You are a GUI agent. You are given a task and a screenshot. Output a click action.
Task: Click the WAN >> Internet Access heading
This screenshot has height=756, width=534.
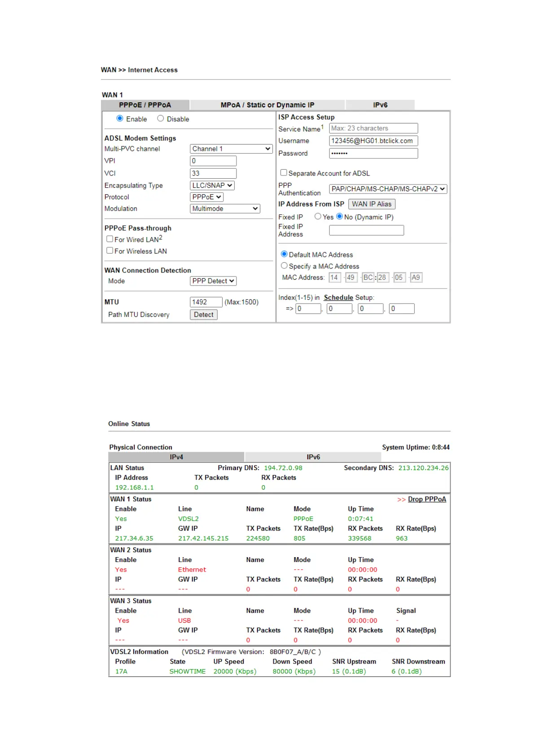(139, 70)
